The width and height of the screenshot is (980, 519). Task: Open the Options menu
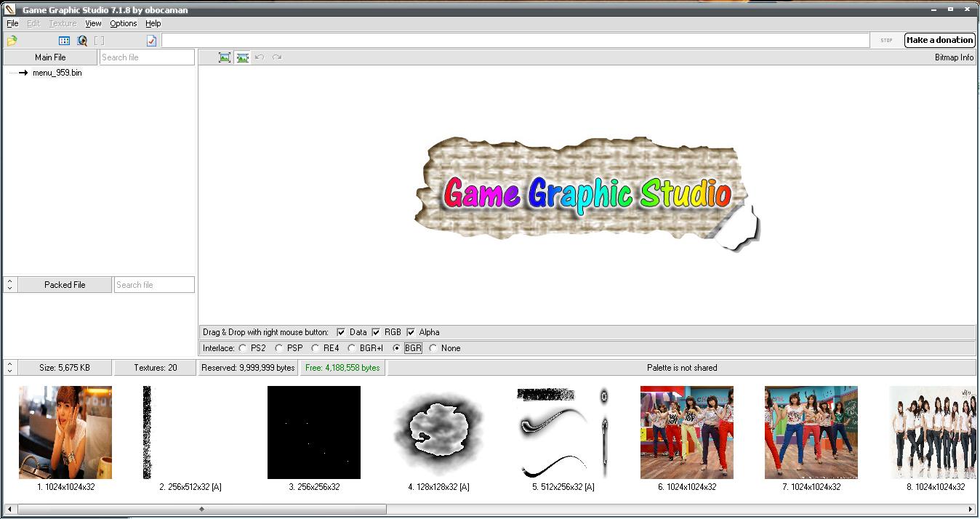click(x=124, y=23)
